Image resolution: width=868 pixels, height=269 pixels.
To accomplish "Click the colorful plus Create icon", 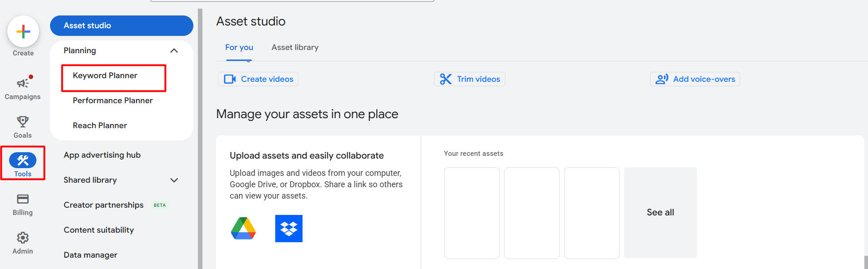I will click(23, 32).
